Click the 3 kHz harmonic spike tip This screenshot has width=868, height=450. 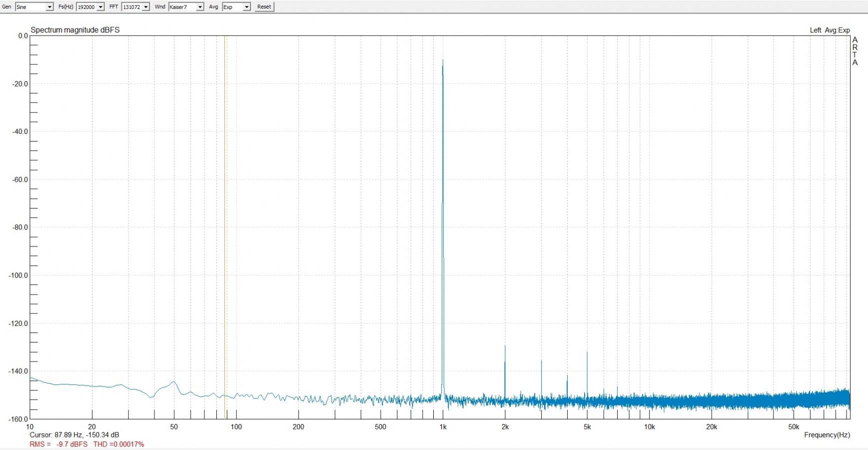point(541,361)
